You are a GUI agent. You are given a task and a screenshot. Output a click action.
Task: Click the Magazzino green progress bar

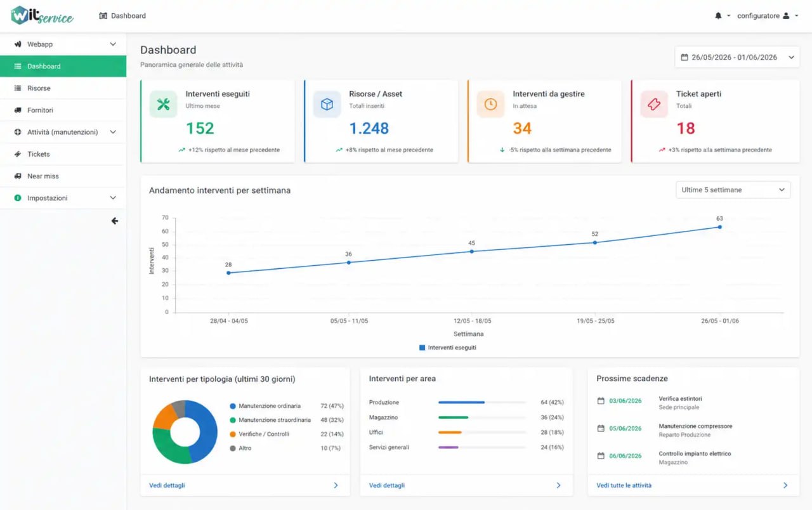click(453, 417)
